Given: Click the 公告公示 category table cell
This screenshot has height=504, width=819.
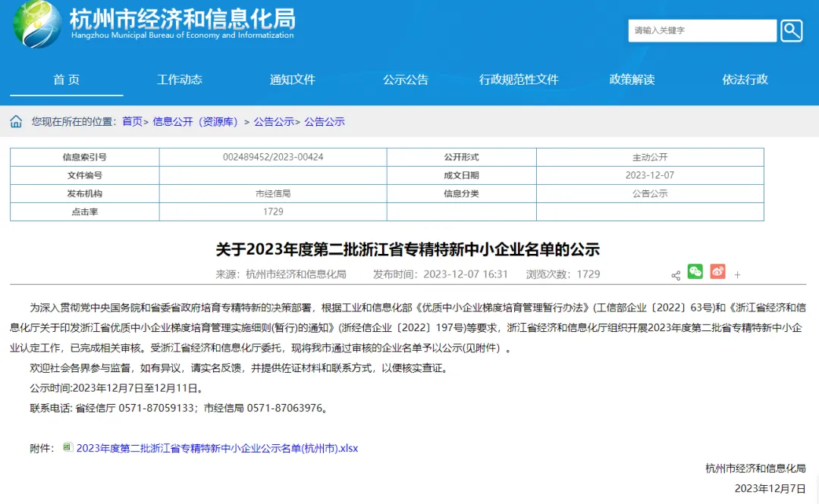Looking at the screenshot, I should [x=650, y=194].
